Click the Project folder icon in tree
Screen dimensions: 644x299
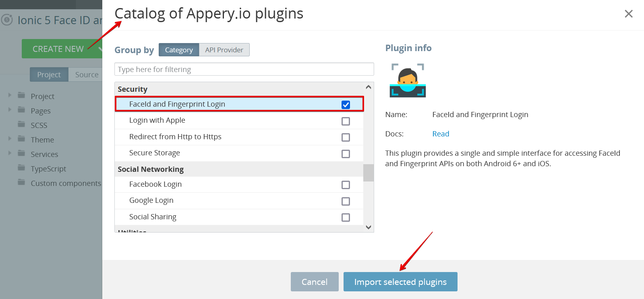click(x=22, y=95)
